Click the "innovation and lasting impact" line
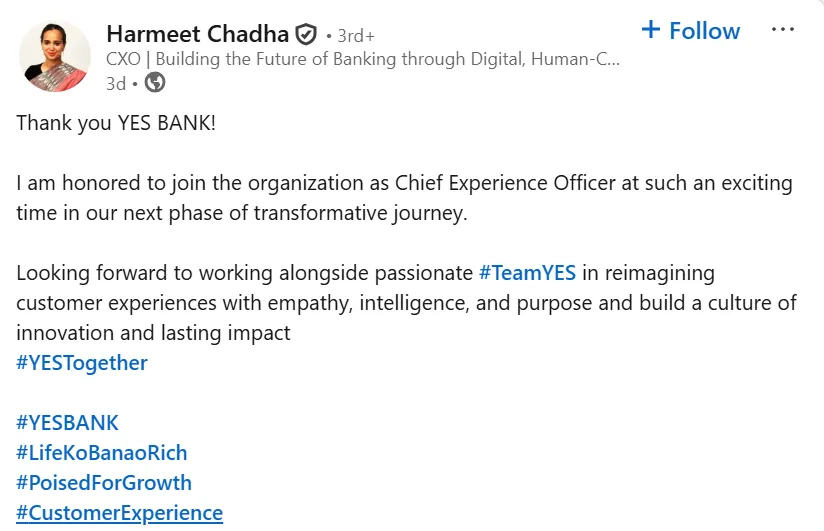Screen dimensions: 824x531 [x=153, y=333]
